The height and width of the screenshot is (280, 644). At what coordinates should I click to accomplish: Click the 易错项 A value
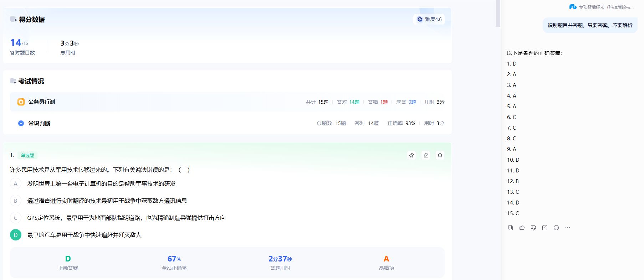coord(386,259)
